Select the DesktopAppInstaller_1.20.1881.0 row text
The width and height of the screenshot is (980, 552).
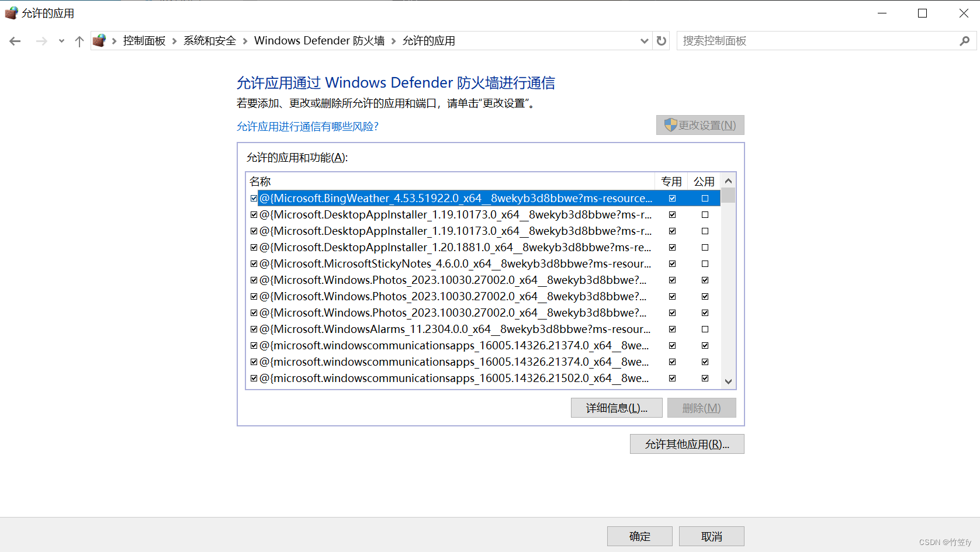(455, 248)
